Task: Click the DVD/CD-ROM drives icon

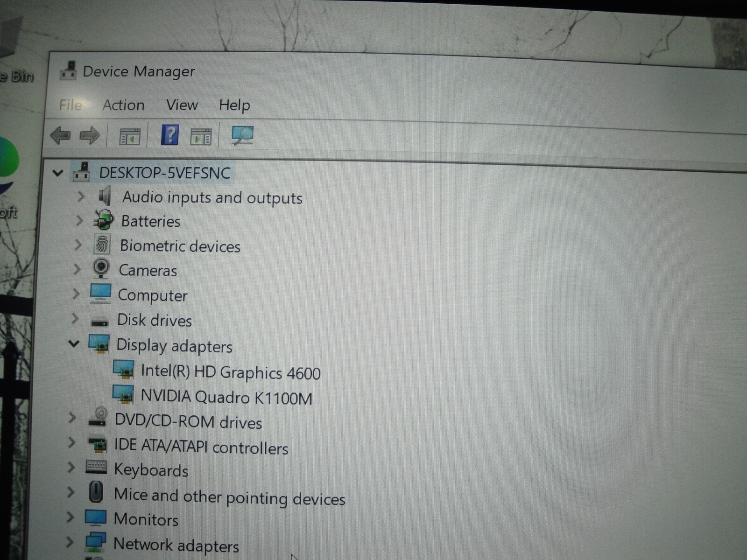Action: pos(98,416)
